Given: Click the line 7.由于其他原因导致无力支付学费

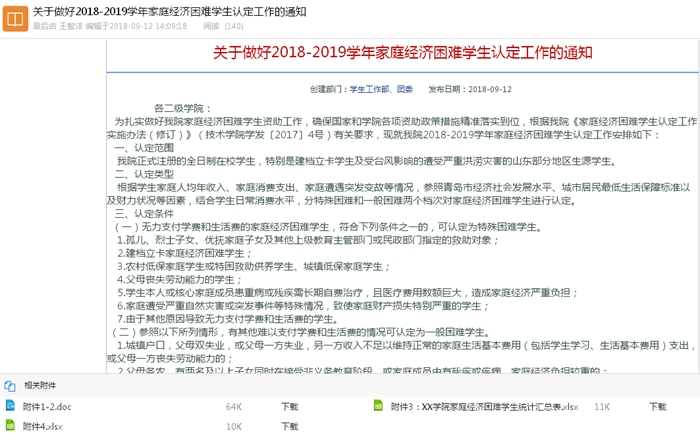Looking at the screenshot, I should (228, 319).
